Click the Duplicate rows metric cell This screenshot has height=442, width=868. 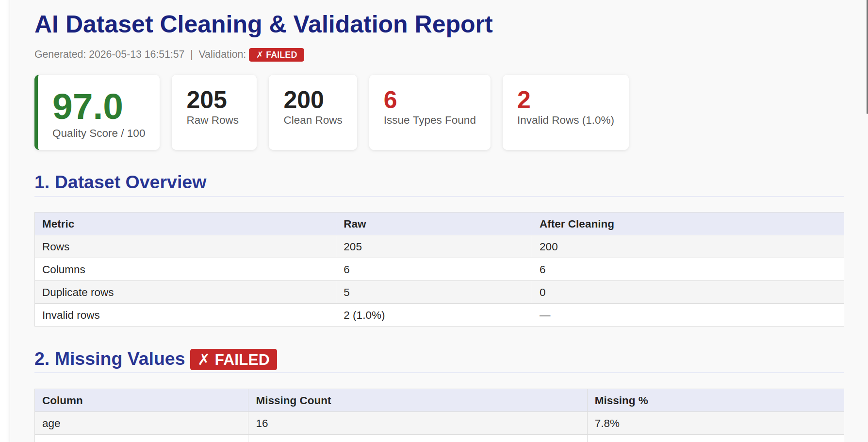(185, 292)
